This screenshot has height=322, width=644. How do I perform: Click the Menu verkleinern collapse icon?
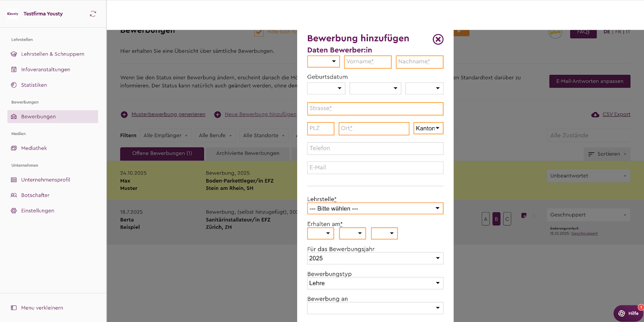(14, 308)
